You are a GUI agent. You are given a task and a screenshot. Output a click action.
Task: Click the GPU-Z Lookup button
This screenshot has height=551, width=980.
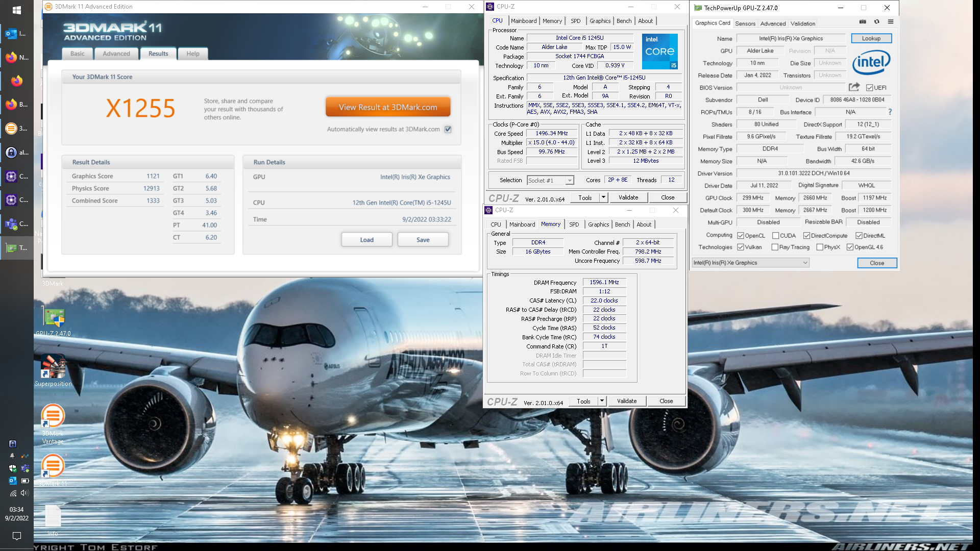871,38
